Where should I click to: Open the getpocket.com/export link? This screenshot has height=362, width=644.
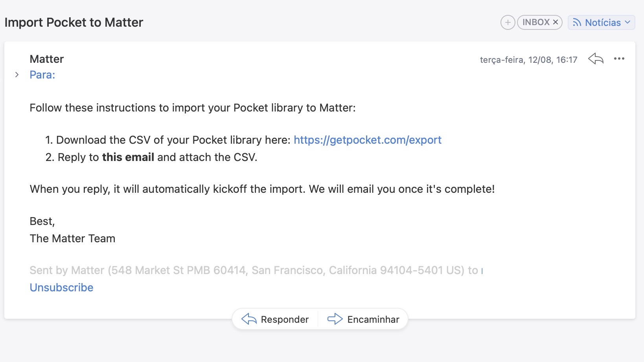point(367,140)
